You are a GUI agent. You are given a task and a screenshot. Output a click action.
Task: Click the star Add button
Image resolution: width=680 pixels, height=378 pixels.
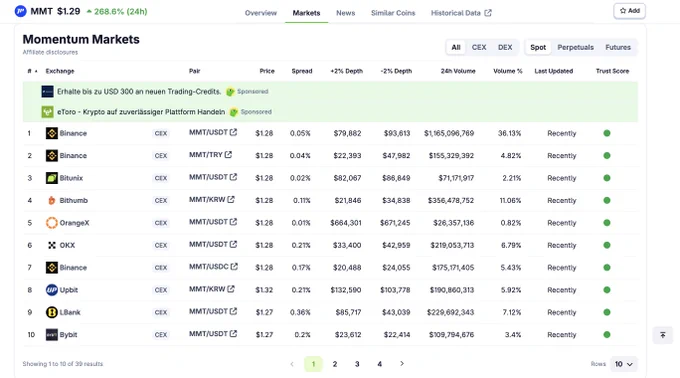[x=629, y=11]
